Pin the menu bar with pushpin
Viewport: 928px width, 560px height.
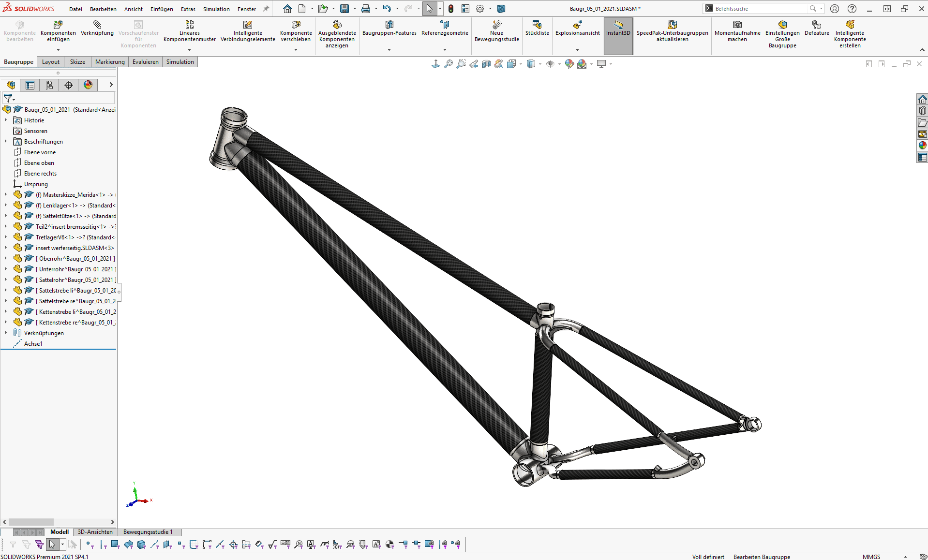click(x=266, y=9)
